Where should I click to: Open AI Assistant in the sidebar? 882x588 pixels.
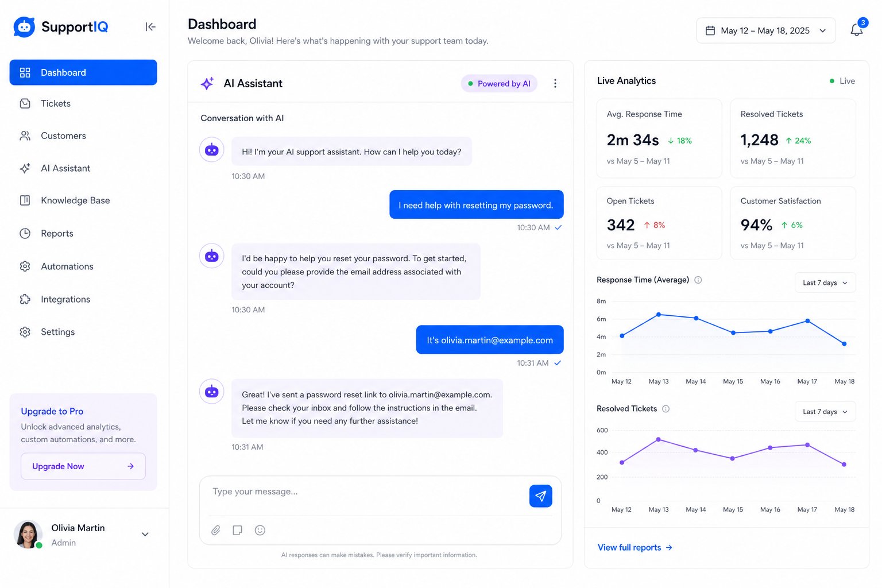click(83, 168)
